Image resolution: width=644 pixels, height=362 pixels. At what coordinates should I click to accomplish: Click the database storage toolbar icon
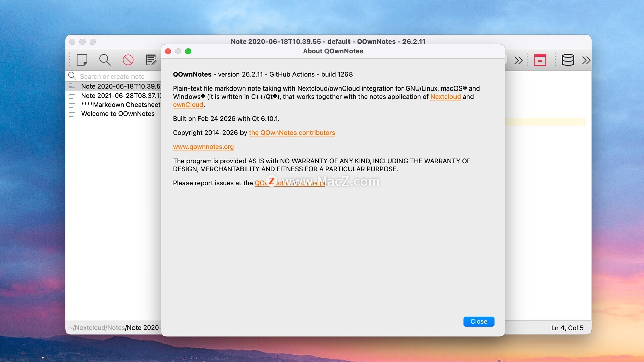coord(568,60)
